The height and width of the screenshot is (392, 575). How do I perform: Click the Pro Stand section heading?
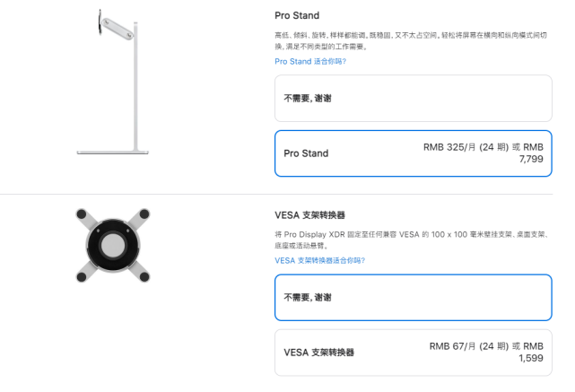pyautogui.click(x=297, y=15)
